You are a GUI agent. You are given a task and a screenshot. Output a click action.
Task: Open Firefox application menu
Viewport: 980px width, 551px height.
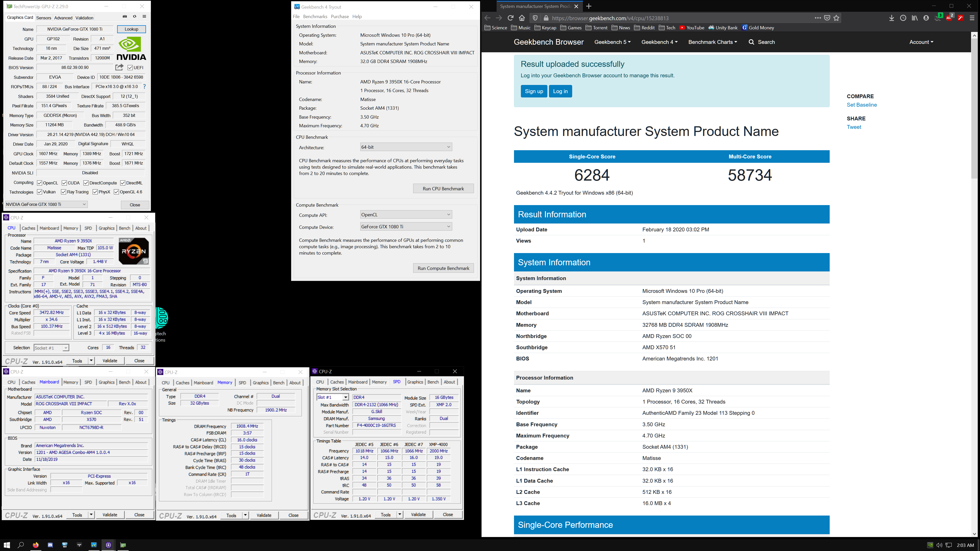click(972, 18)
